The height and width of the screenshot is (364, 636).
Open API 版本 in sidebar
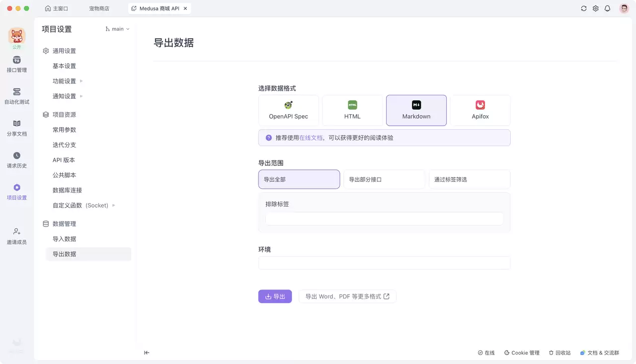64,160
